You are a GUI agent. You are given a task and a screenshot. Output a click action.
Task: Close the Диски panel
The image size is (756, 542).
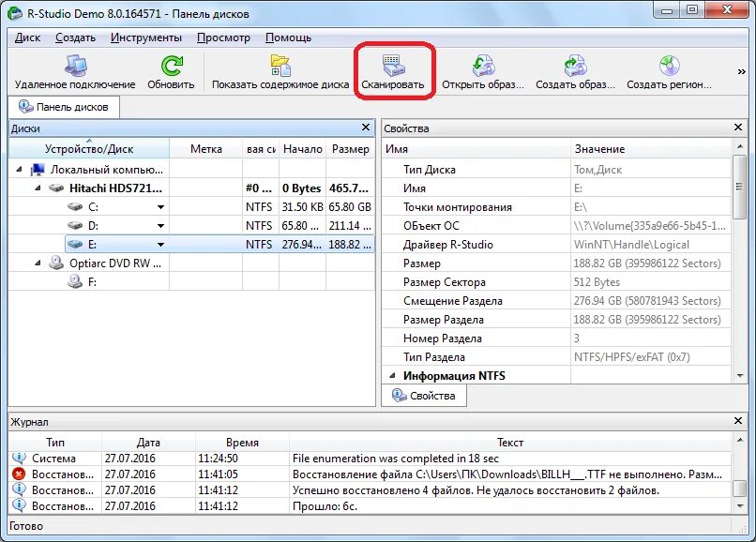(x=366, y=128)
